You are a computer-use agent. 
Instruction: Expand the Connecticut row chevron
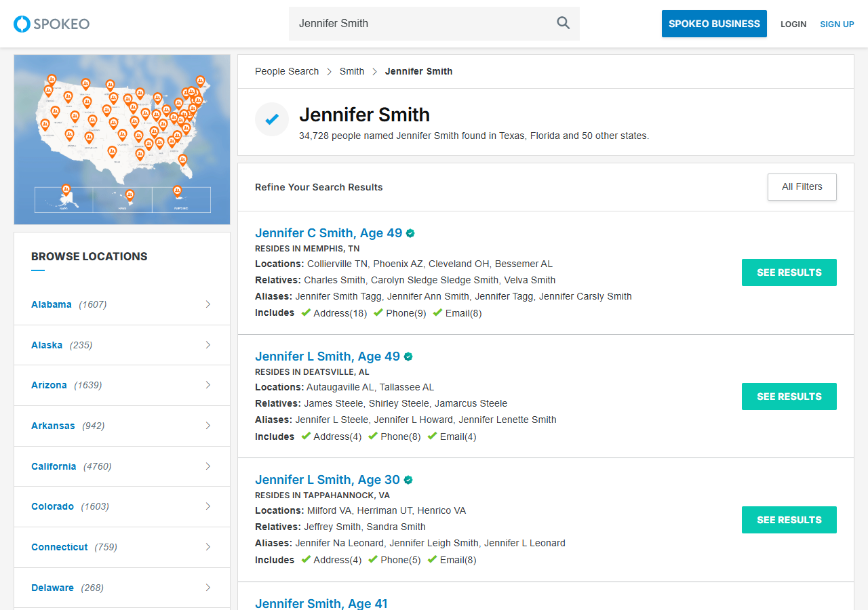(x=208, y=547)
